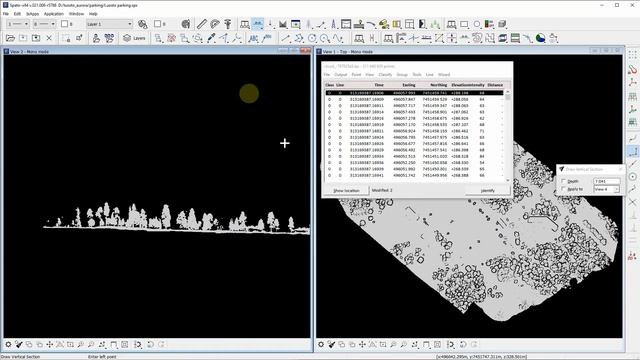Click the undo view icon in View 2
Screen dimensions: 640x360
150,344
